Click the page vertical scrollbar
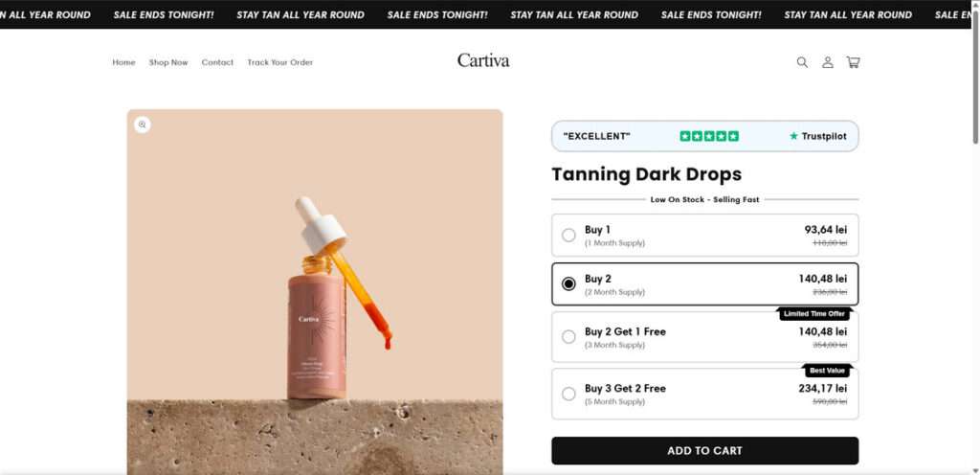980x475 pixels. click(974, 86)
